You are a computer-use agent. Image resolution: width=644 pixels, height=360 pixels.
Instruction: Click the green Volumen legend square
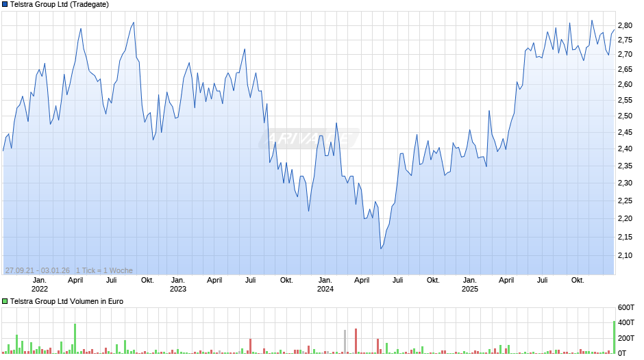coord(5,301)
